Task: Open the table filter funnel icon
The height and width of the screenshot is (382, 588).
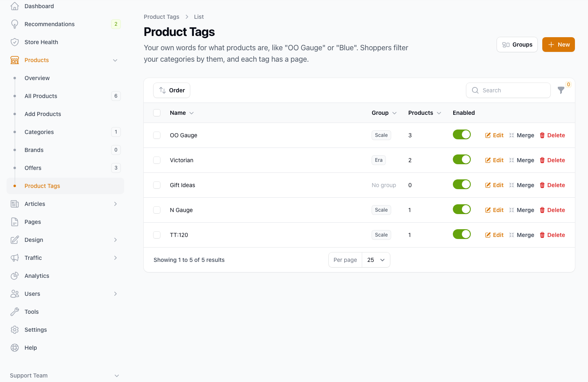Action: [x=561, y=90]
